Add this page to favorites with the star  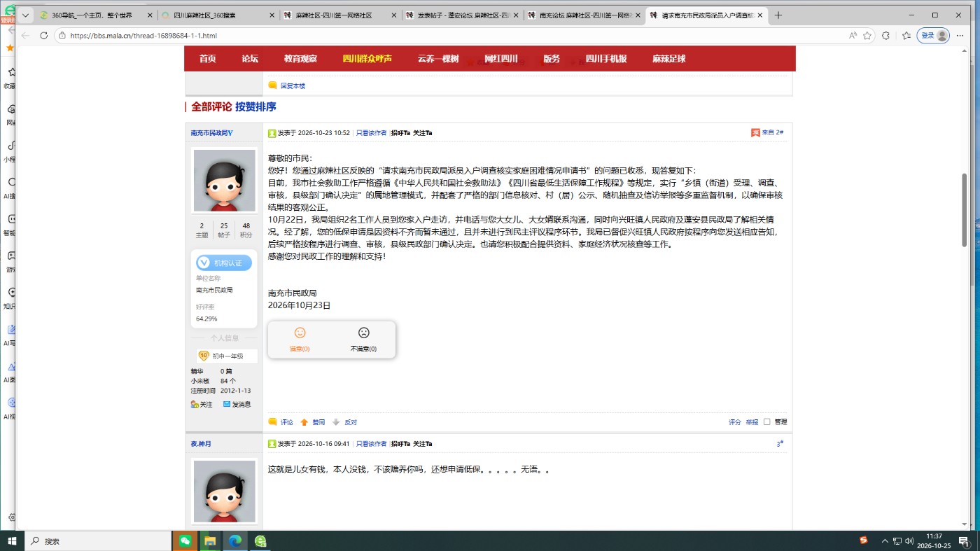point(867,36)
